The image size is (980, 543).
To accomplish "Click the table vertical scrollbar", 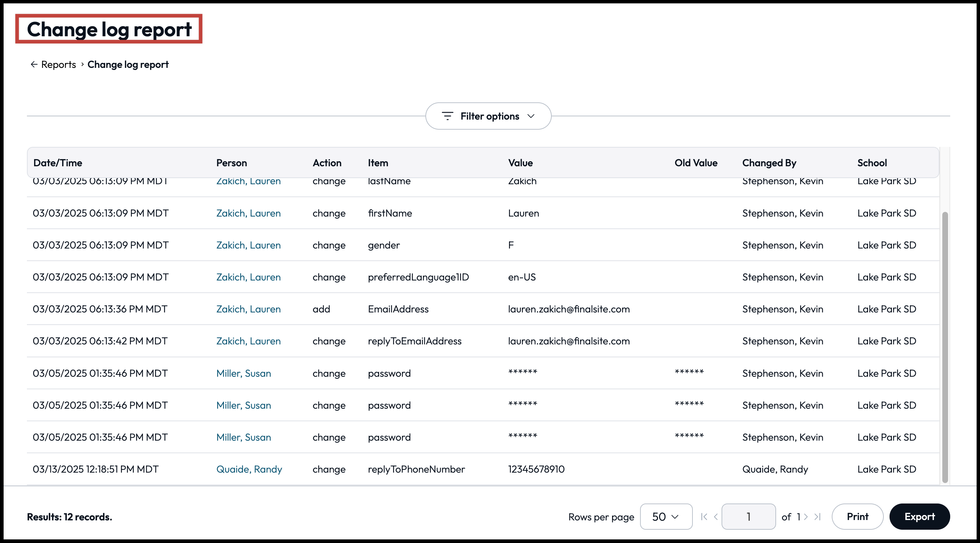I will 944,347.
